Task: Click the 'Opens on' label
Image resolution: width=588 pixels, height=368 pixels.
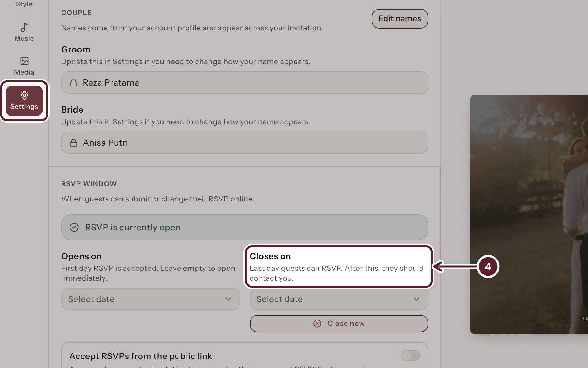Action: coord(81,256)
